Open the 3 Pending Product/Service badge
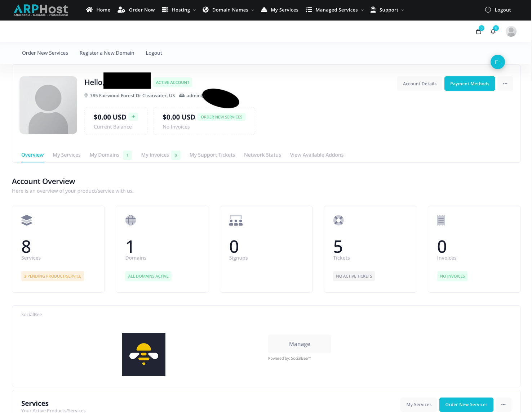The width and height of the screenshot is (532, 413). (x=53, y=276)
